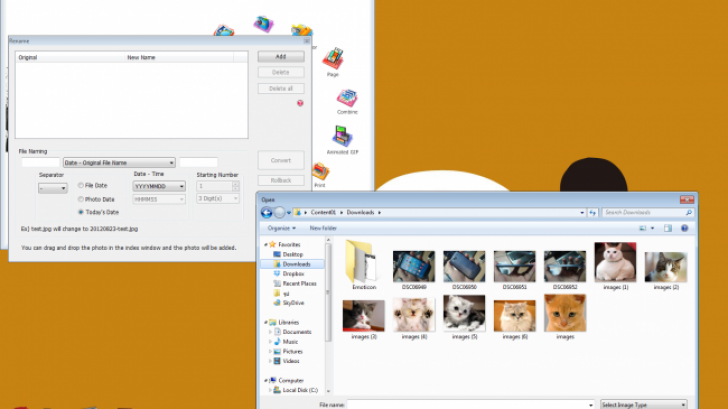The image size is (728, 409).
Task: Click the ContentDL breadcrumb segment
Action: pos(323,213)
